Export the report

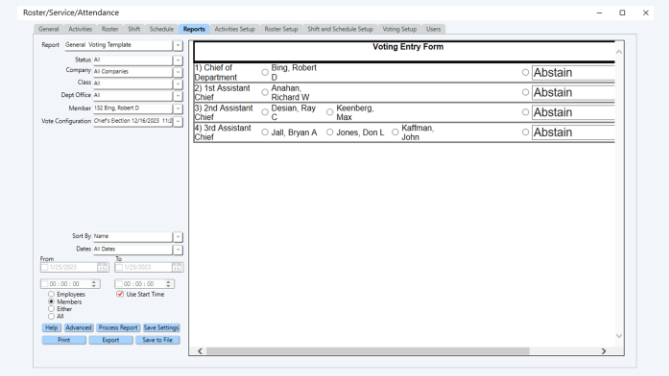pyautogui.click(x=111, y=340)
